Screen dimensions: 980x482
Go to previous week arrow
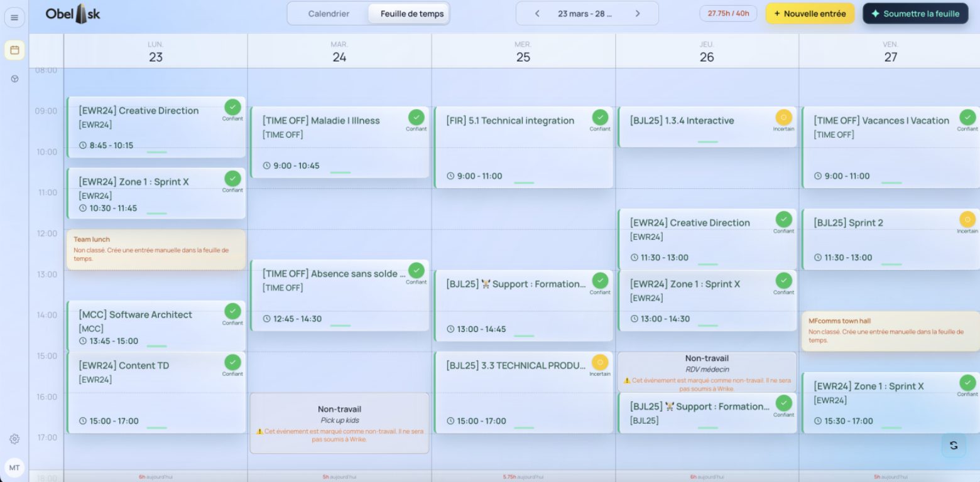coord(537,13)
